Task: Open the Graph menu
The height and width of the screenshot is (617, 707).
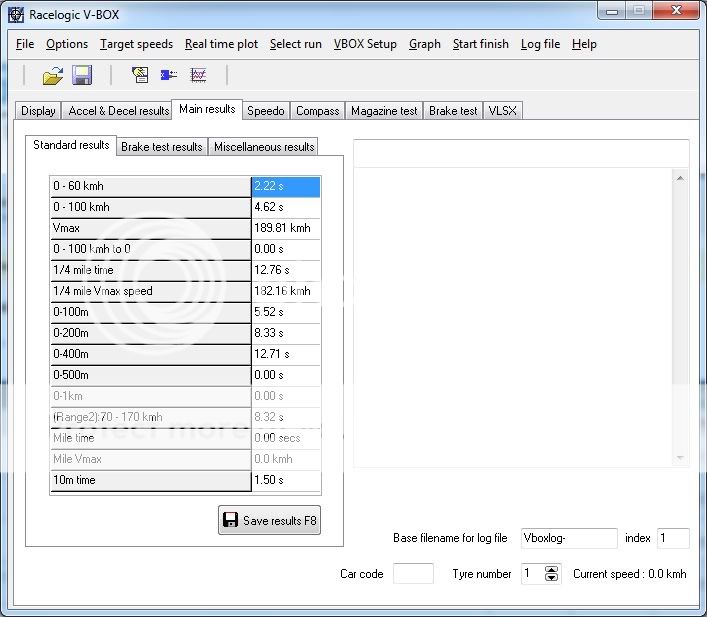Action: click(425, 44)
